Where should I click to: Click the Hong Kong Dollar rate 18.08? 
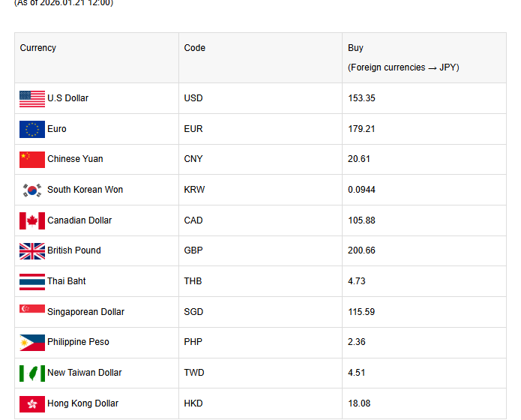point(359,403)
